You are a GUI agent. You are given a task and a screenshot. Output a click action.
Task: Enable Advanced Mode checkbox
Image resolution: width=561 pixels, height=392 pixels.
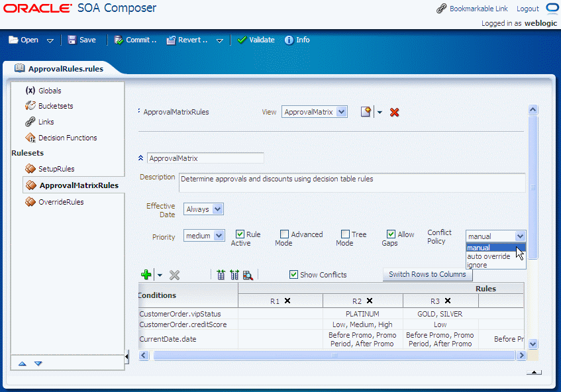(x=284, y=234)
